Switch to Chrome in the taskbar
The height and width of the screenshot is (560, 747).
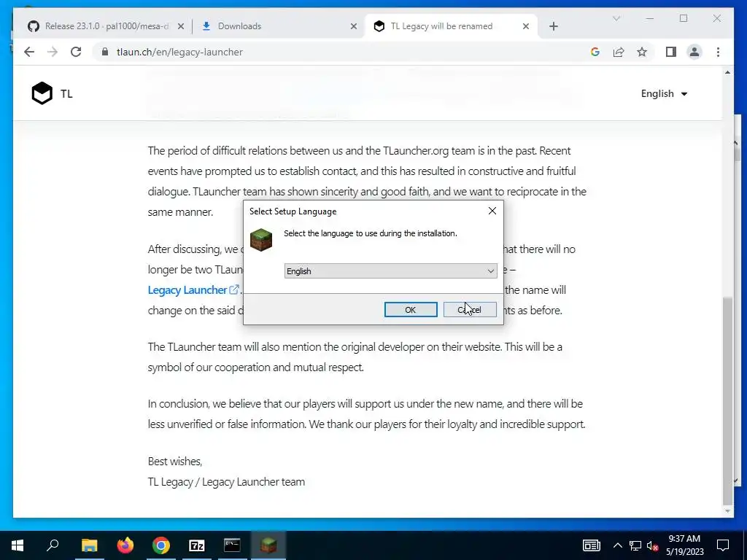(161, 545)
